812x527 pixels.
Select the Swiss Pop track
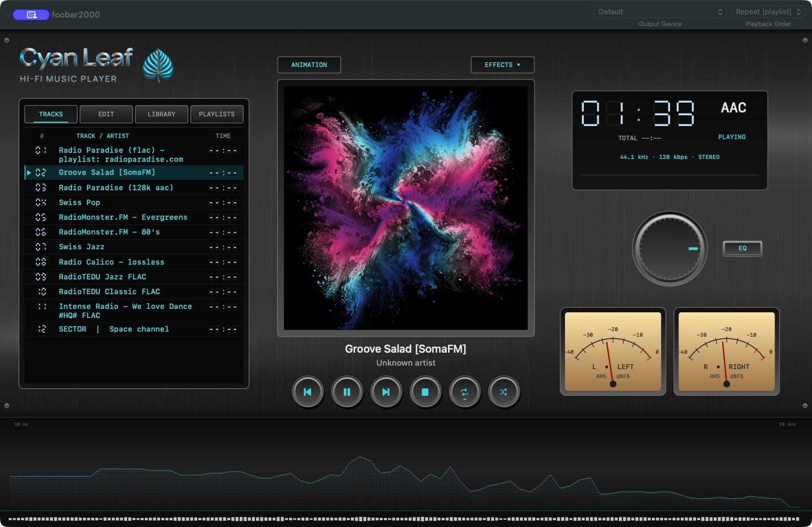134,202
